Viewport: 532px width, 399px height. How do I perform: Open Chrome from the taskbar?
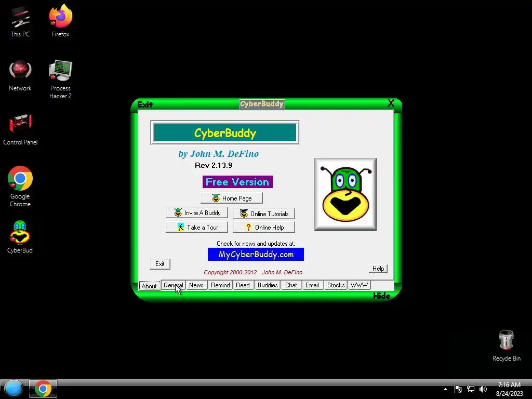[x=43, y=389]
